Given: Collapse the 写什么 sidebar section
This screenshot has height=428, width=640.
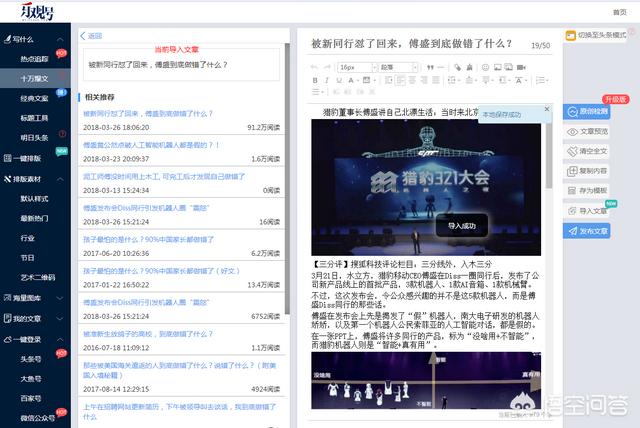Looking at the screenshot, I should (x=60, y=40).
